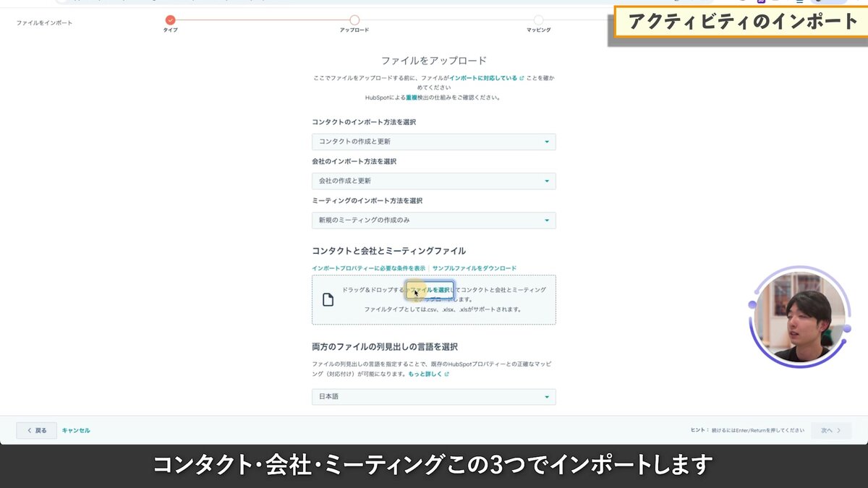Expand the 新規のミーティングの作成のみ dropdown
Screen dimensions: 868x488
[x=434, y=221]
